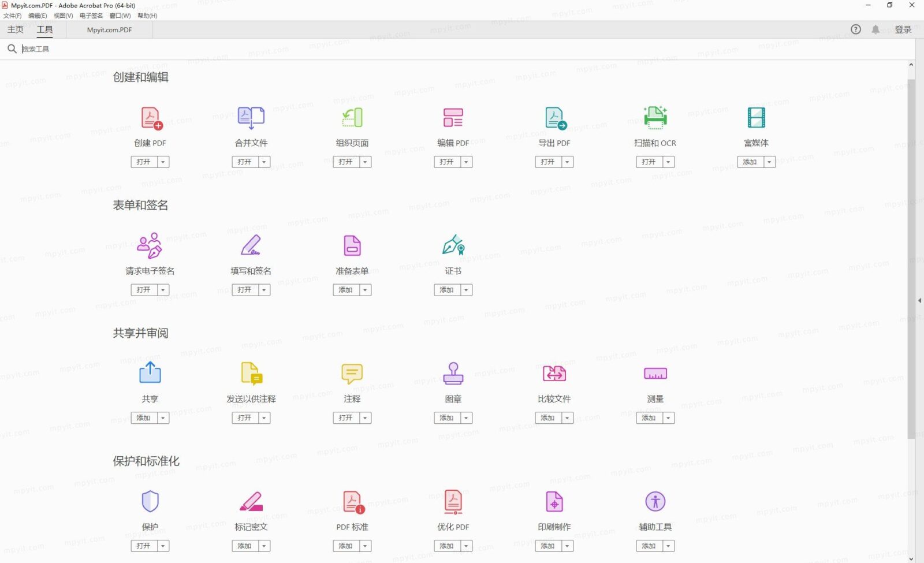
Task: Select the 证书 certificate icon
Action: (x=453, y=245)
